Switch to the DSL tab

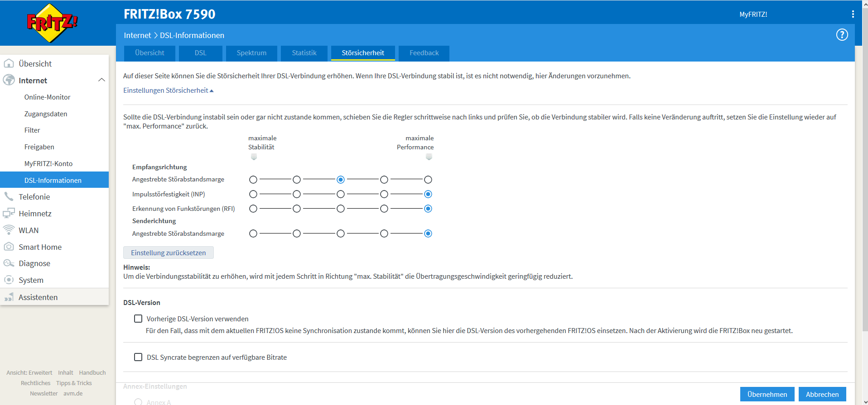200,53
